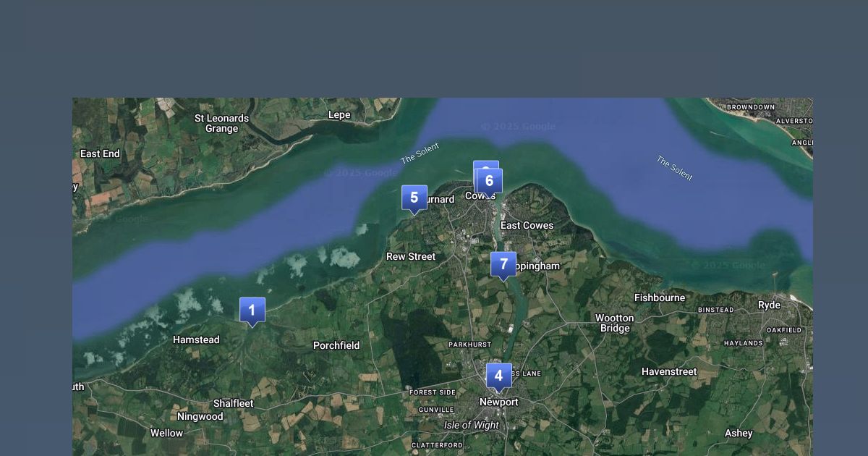Select the Hamstead place label
Screen dimensions: 868x456
[196, 339]
